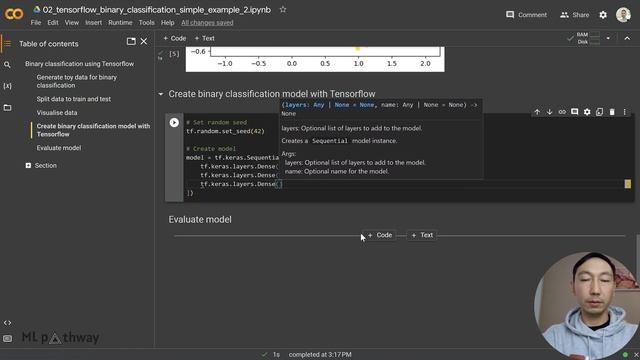The height and width of the screenshot is (360, 640).
Task: Click the Evaluate model heading cell
Action: pos(200,220)
